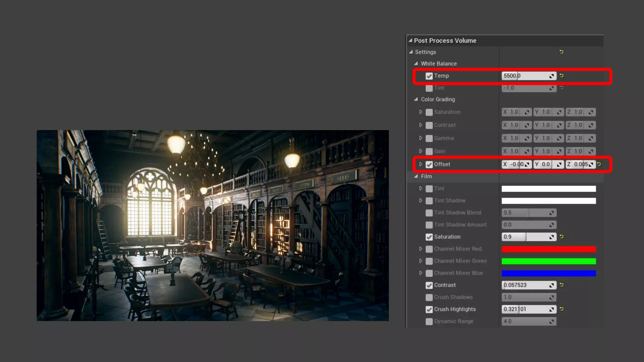Click the spinner icon in the Temp field
The width and height of the screenshot is (644, 362).
point(552,76)
